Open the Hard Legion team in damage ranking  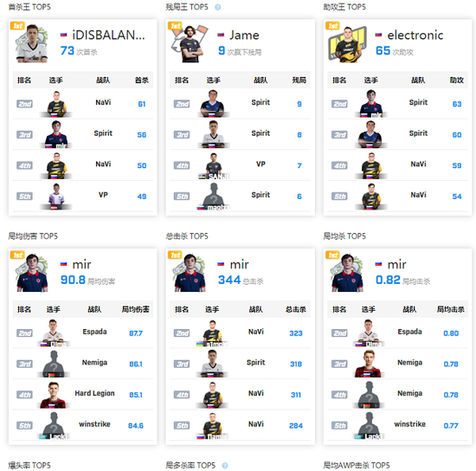[94, 393]
